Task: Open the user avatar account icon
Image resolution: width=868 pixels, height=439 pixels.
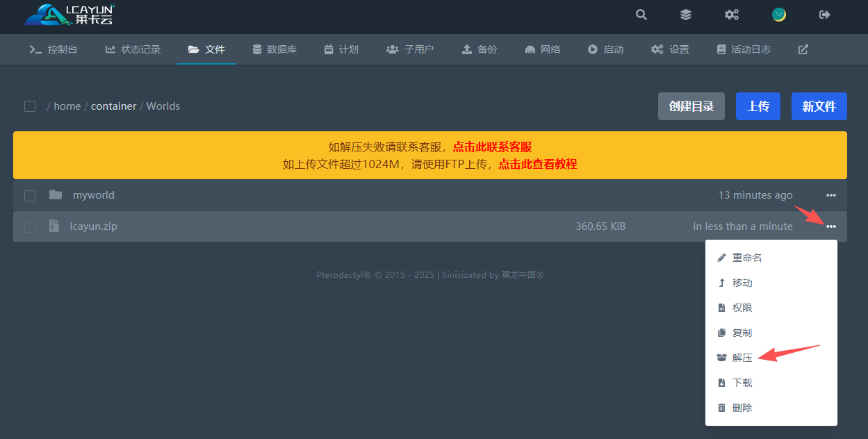Action: click(779, 15)
